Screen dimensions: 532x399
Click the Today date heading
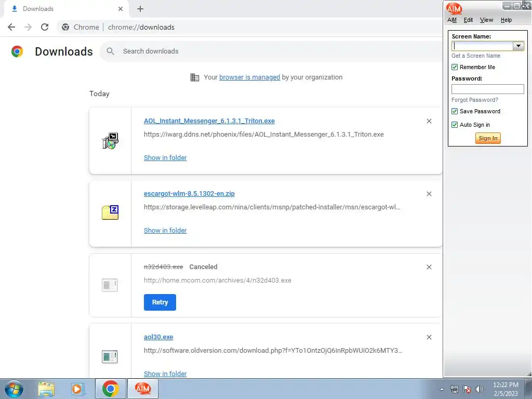(99, 94)
